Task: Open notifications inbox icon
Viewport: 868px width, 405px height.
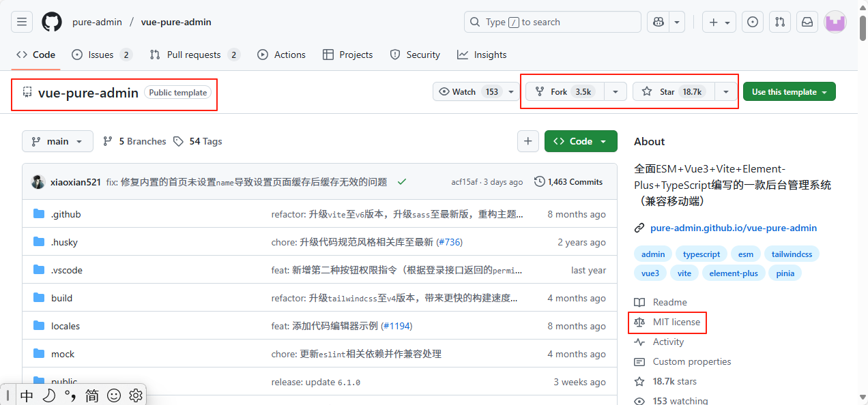Action: (x=807, y=22)
